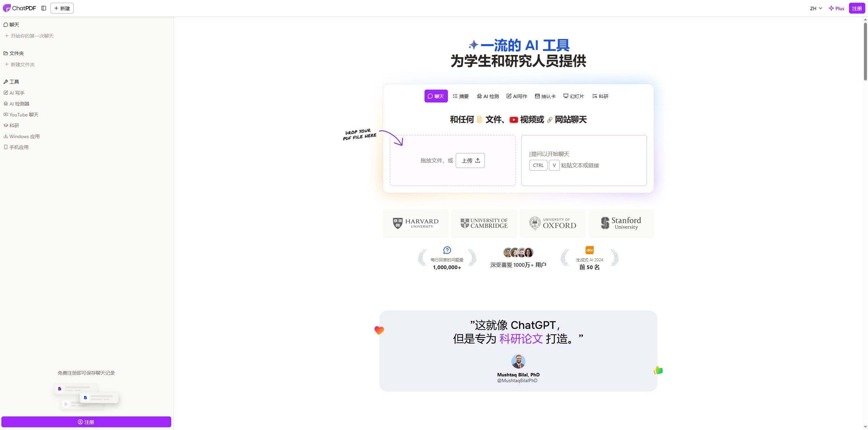Viewport: 868px width, 430px height.
Task: Switch to the 科研 tab in card
Action: coord(600,96)
